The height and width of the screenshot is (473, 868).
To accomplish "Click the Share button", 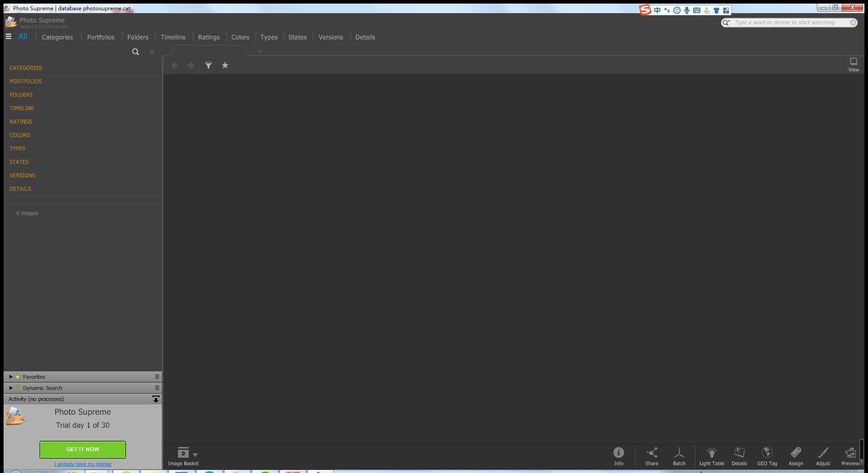I will point(652,456).
